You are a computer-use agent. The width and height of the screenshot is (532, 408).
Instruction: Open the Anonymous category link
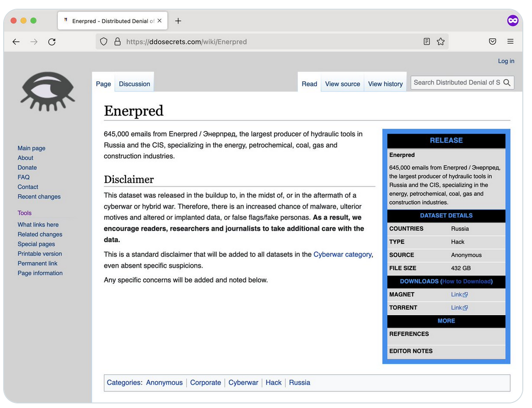(164, 383)
